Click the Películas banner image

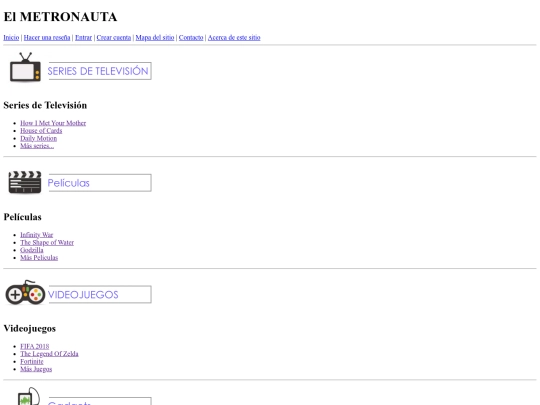pos(100,183)
